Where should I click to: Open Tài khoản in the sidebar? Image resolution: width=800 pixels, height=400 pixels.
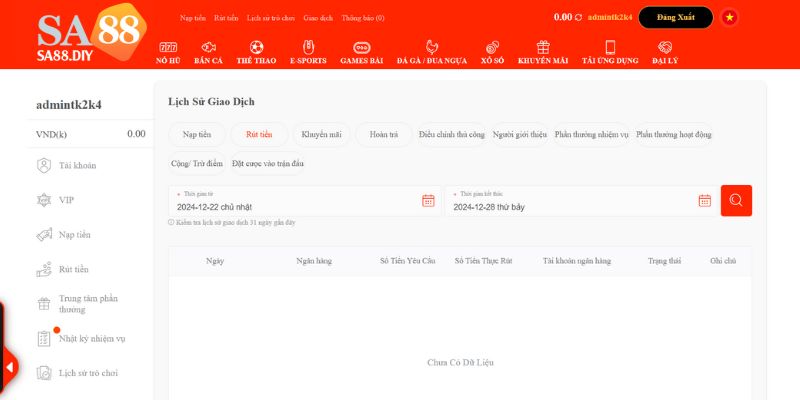77,165
